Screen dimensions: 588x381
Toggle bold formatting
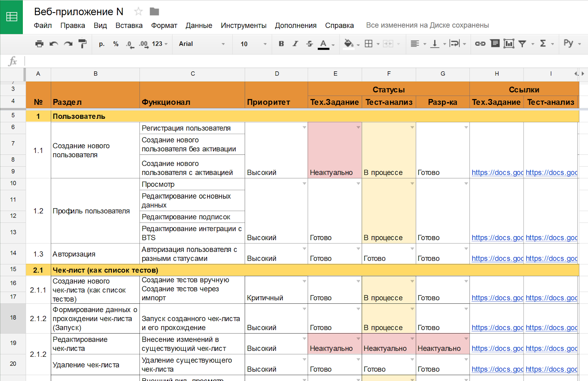click(x=281, y=44)
